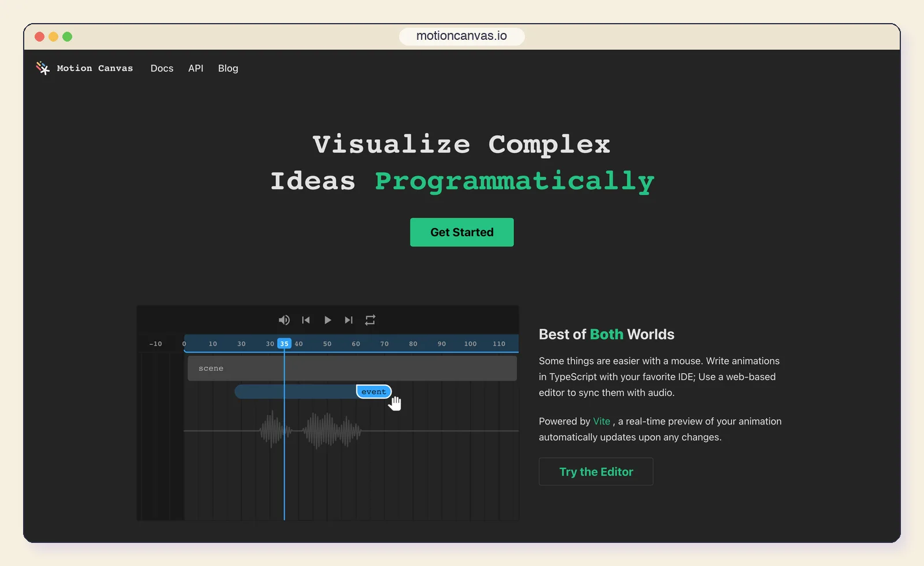Open the Blog navigation item
Viewport: 924px width, 566px height.
tap(228, 68)
